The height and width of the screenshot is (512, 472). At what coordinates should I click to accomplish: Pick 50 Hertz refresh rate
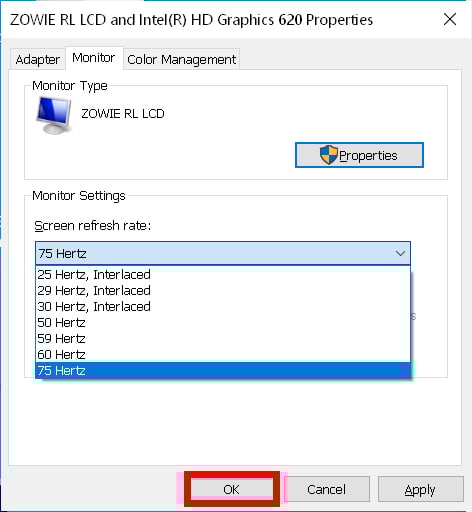point(223,323)
